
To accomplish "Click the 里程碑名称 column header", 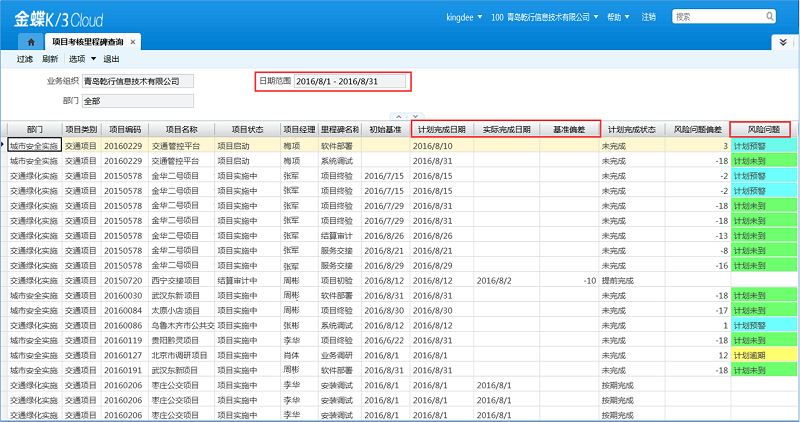I will [x=340, y=130].
